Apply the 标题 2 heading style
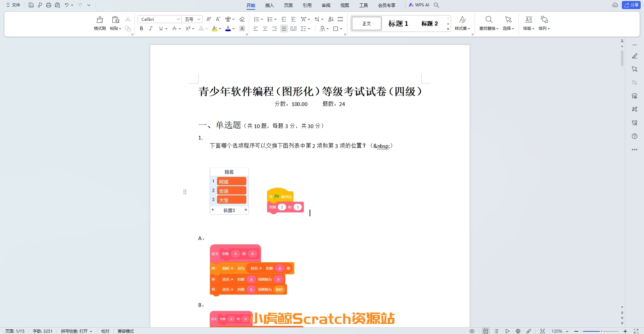Viewport: 644px width, 334px height. tap(430, 23)
